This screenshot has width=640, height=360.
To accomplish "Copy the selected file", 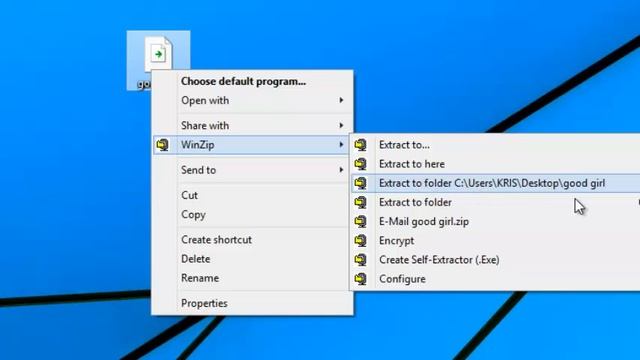I will [x=252, y=214].
